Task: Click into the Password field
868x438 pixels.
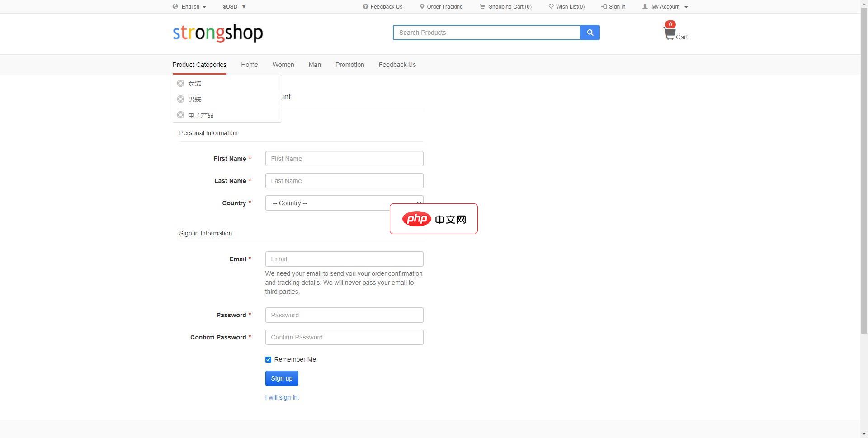Action: [x=344, y=315]
